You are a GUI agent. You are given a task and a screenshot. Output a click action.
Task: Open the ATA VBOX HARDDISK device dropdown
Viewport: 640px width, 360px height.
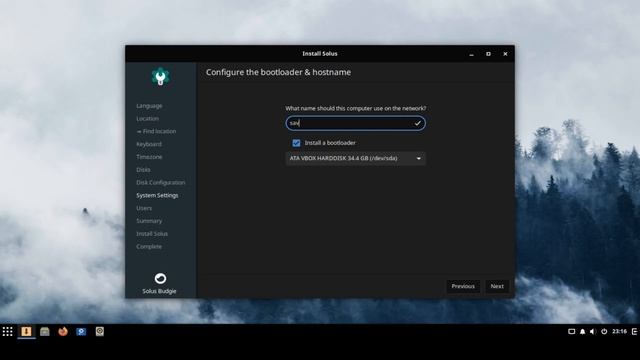coord(356,158)
